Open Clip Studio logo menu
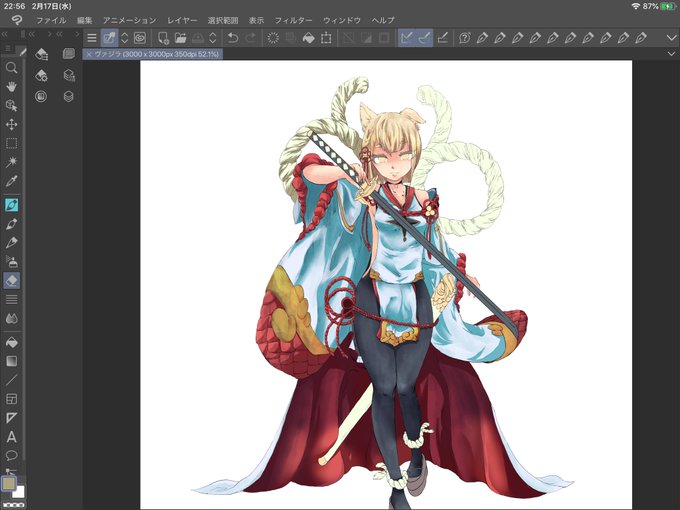The image size is (680, 510). (16, 20)
